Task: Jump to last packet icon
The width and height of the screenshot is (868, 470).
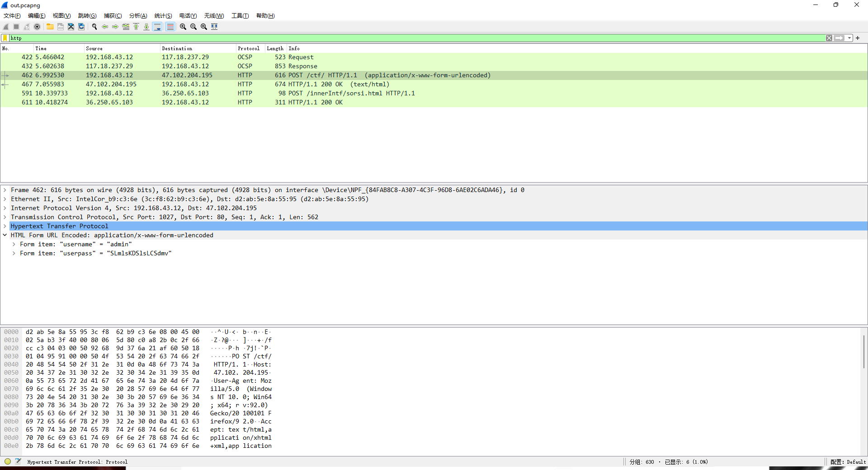Action: [x=146, y=27]
